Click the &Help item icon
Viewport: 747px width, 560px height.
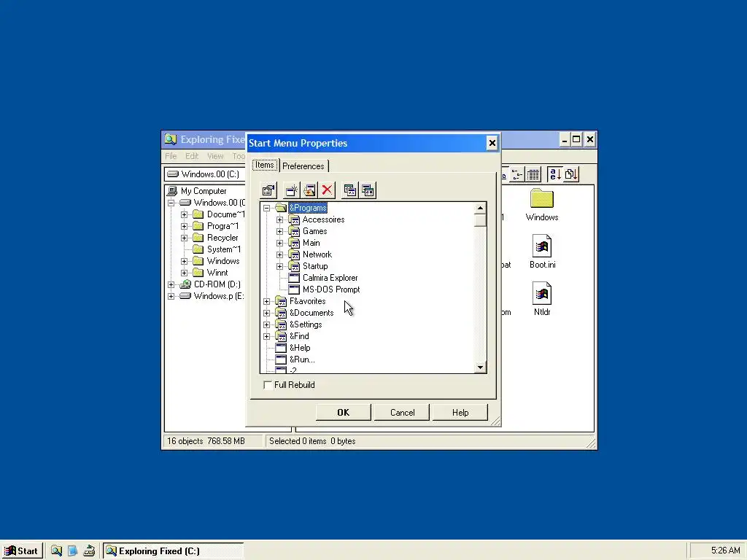pyautogui.click(x=281, y=348)
